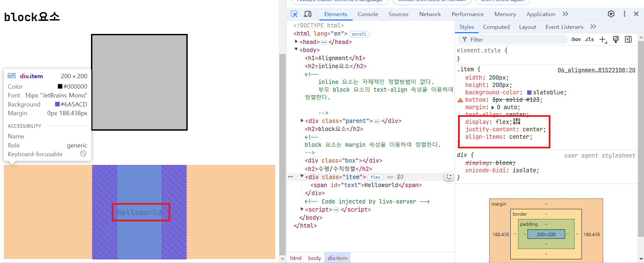The height and width of the screenshot is (263, 644).
Task: Expand the script element node
Action: [x=302, y=209]
